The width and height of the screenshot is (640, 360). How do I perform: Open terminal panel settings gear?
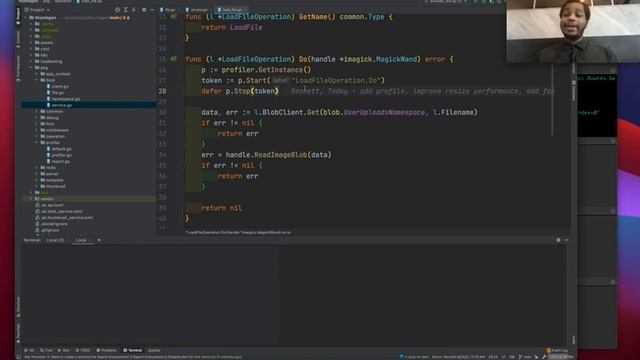pos(558,240)
